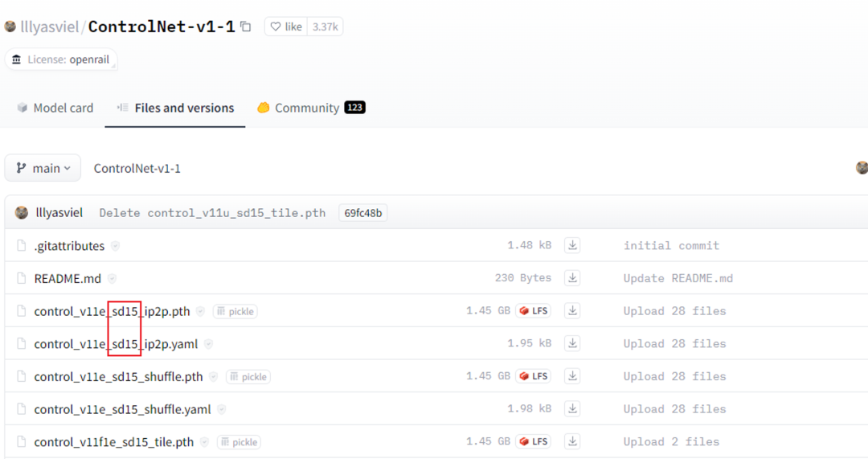Open the lllyasviel commit author link
This screenshot has width=868, height=459.
click(x=59, y=212)
